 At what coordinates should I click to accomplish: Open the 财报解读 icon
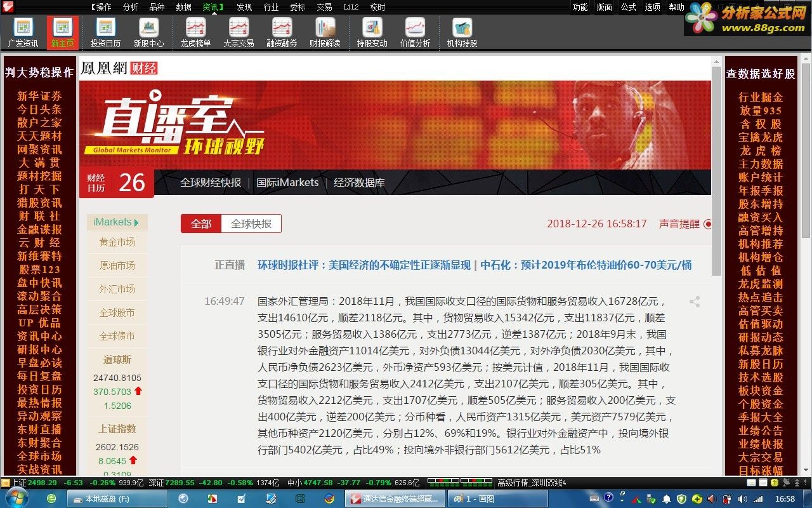(325, 33)
